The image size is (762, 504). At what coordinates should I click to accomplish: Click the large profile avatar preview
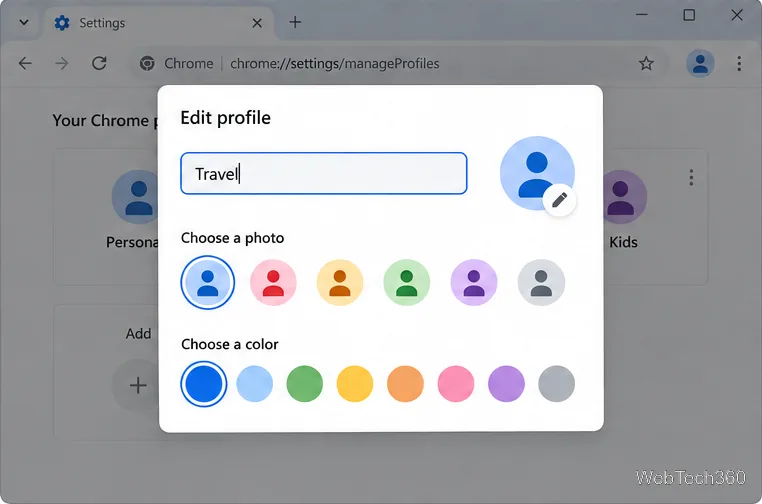[x=537, y=174]
